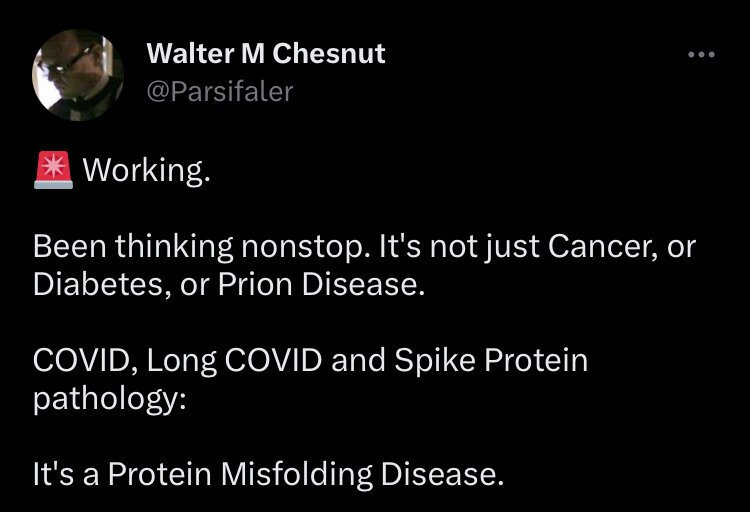The image size is (750, 512).
Task: Open the @Parsifaler handle link
Action: click(220, 92)
